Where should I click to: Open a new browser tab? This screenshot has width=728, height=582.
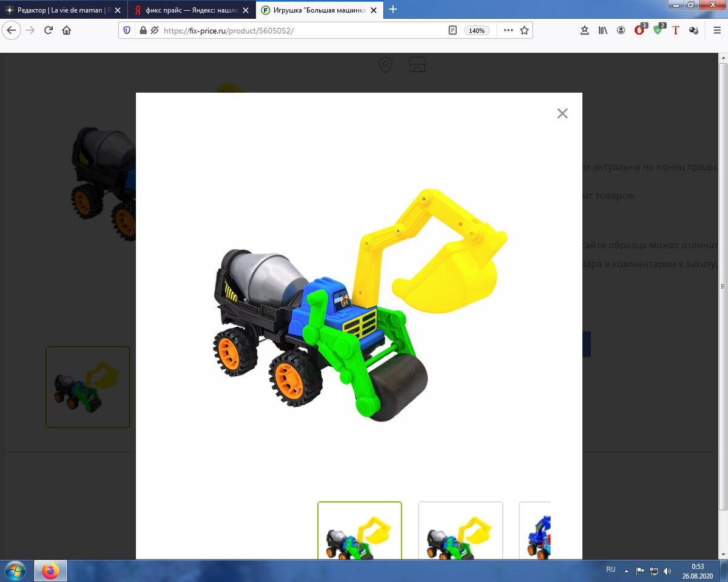pos(393,9)
